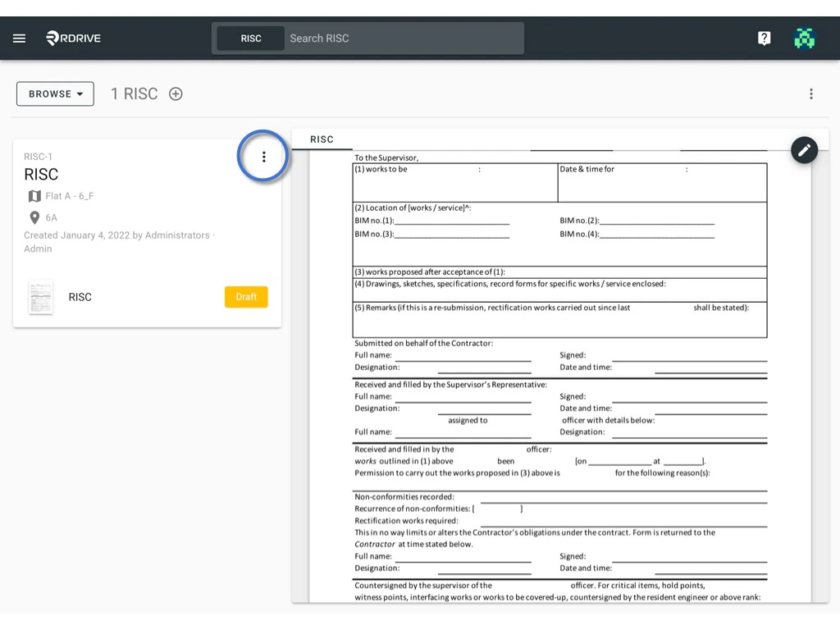Click 'Date & time for' form cell
Viewport: 840px width, 630px height.
[662, 183]
